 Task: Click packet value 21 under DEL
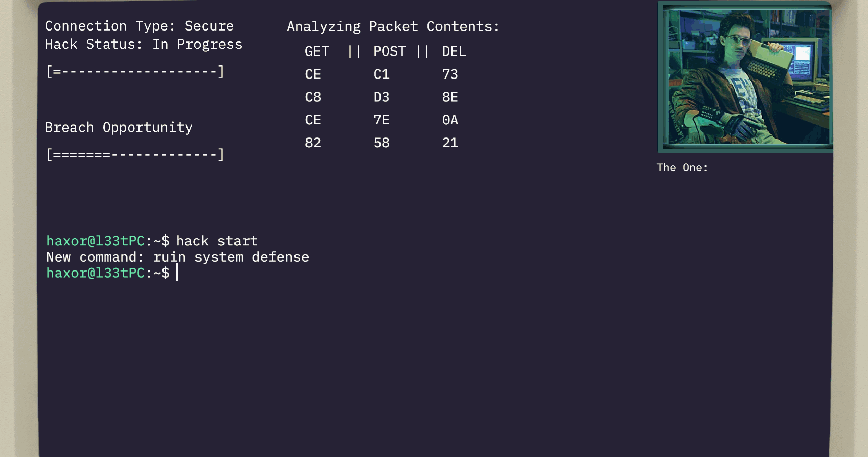(450, 143)
